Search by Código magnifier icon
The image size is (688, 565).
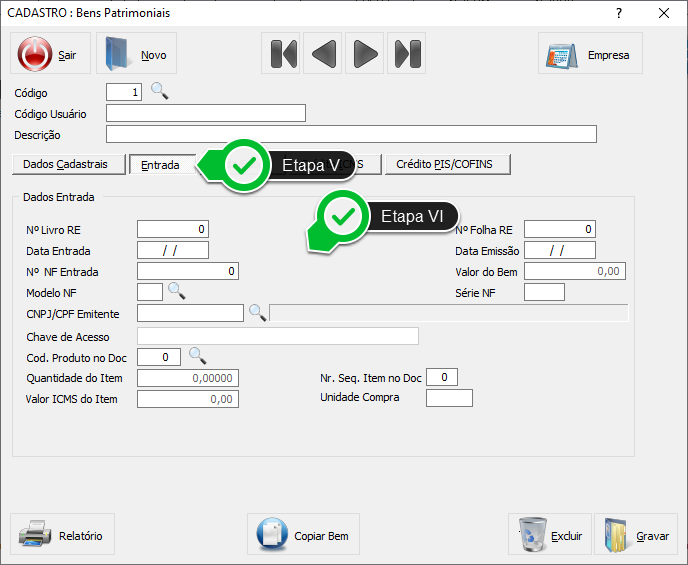coord(160,92)
